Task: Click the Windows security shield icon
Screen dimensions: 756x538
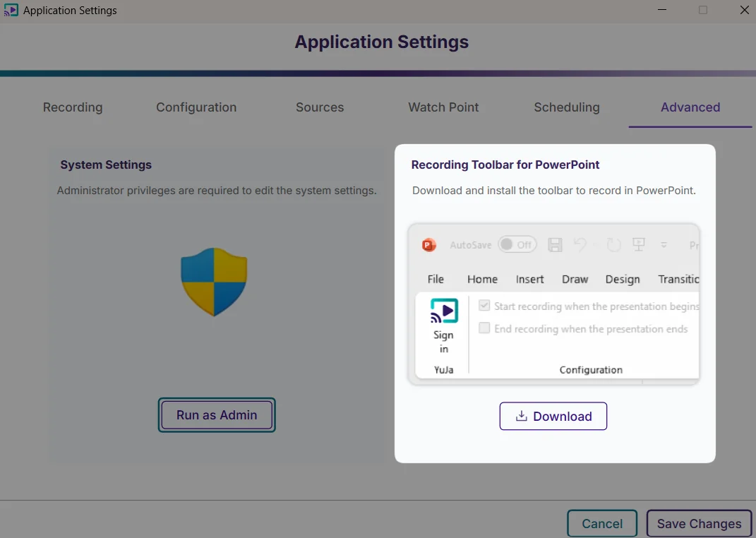Action: pyautogui.click(x=214, y=281)
